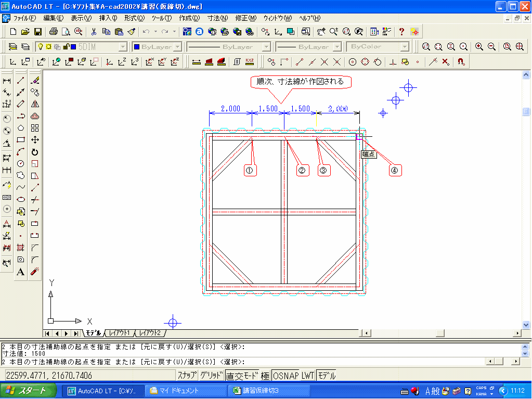Select the Mirror tool
This screenshot has width=532, height=399.
pyautogui.click(x=35, y=104)
